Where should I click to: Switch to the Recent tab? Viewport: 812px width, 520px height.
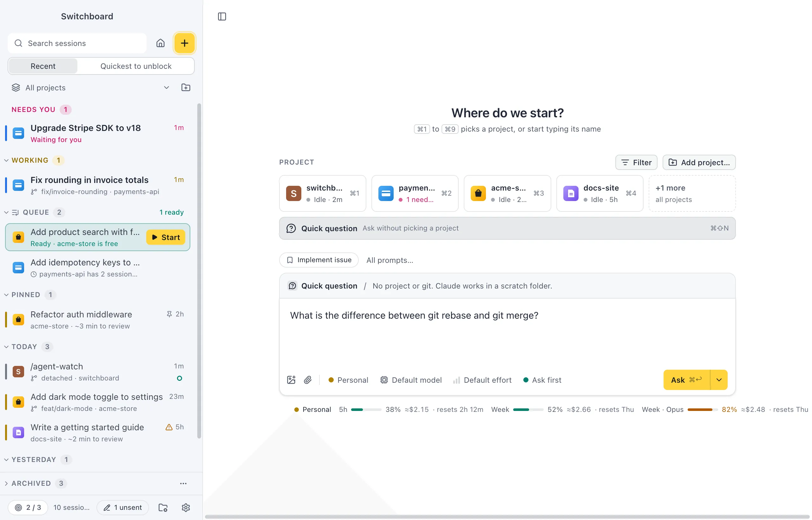point(43,66)
